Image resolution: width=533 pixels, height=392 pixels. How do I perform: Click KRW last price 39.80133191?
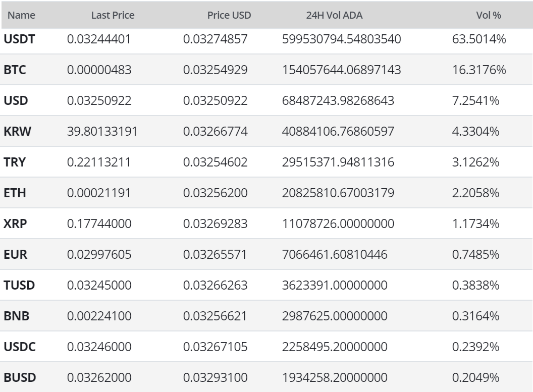[102, 131]
